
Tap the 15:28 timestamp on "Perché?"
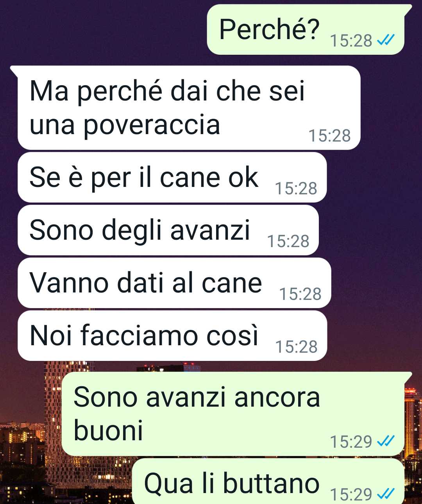351,40
